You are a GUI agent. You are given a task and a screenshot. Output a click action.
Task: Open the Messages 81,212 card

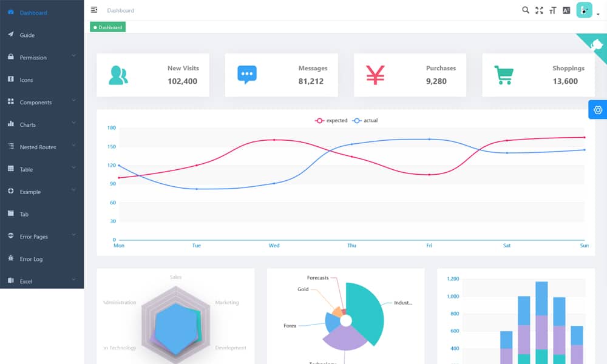pyautogui.click(x=282, y=75)
